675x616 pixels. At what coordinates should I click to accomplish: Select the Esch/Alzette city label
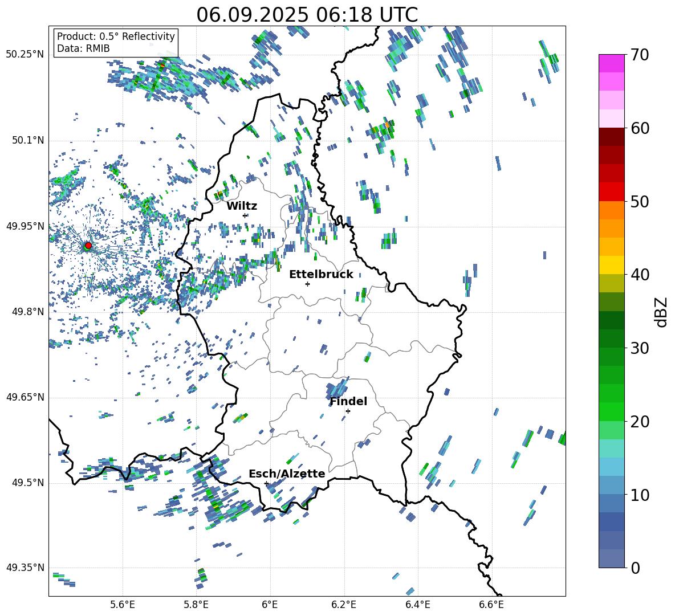point(287,474)
